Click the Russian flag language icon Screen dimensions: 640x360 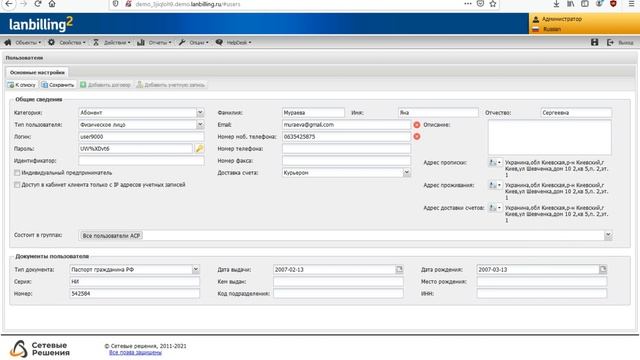536,29
